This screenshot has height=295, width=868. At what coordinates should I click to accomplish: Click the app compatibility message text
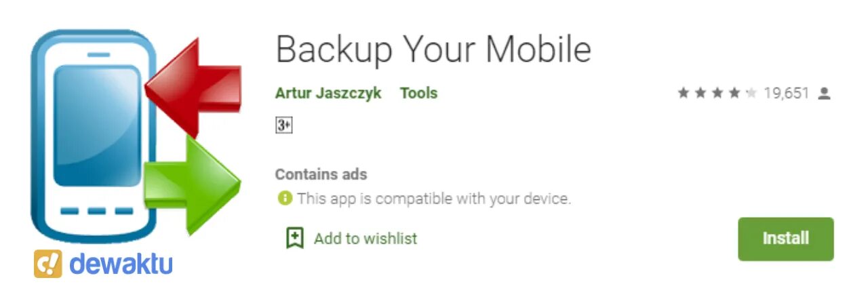point(434,199)
